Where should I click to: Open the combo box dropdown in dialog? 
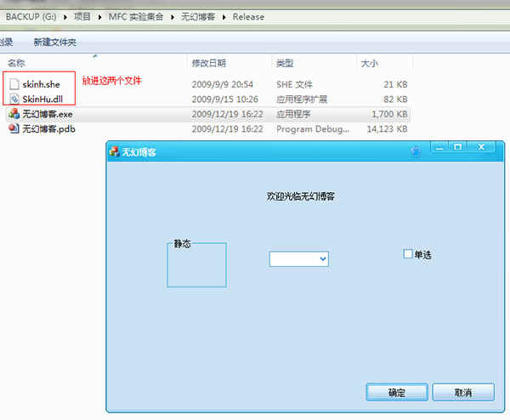[x=323, y=259]
